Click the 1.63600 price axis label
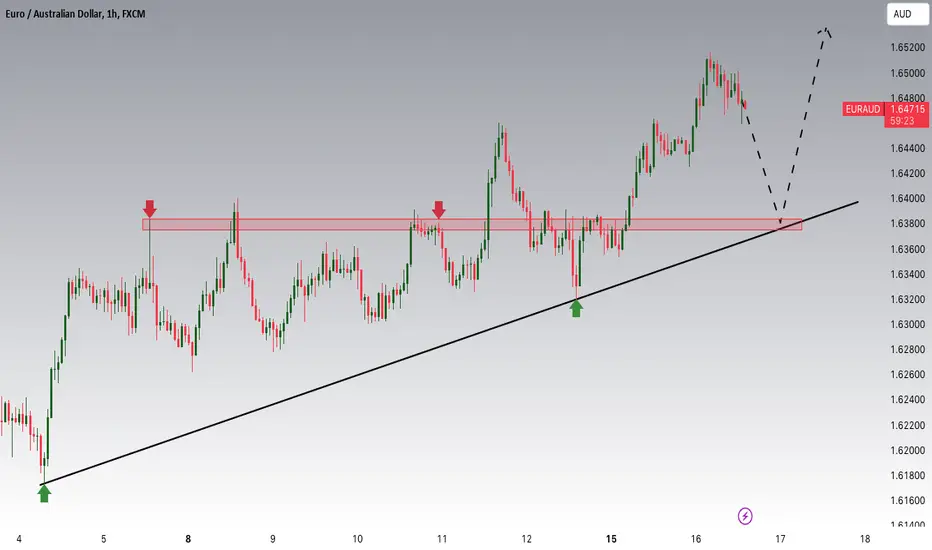The width and height of the screenshot is (932, 550). 907,249
